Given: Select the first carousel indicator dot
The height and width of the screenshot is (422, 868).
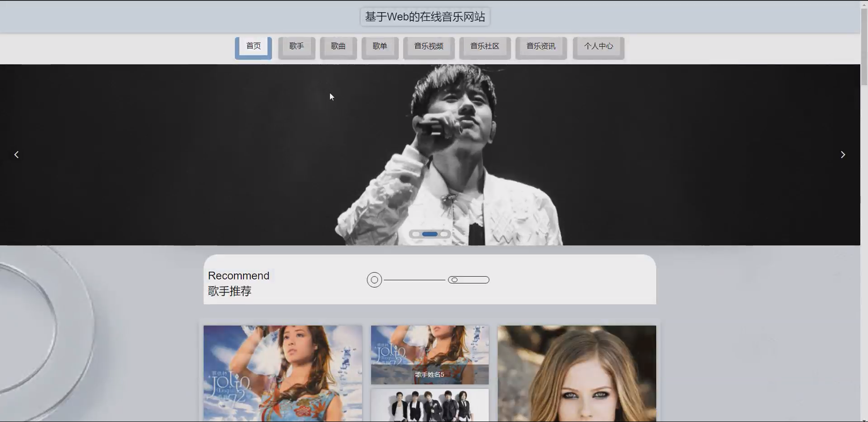Looking at the screenshot, I should (416, 234).
